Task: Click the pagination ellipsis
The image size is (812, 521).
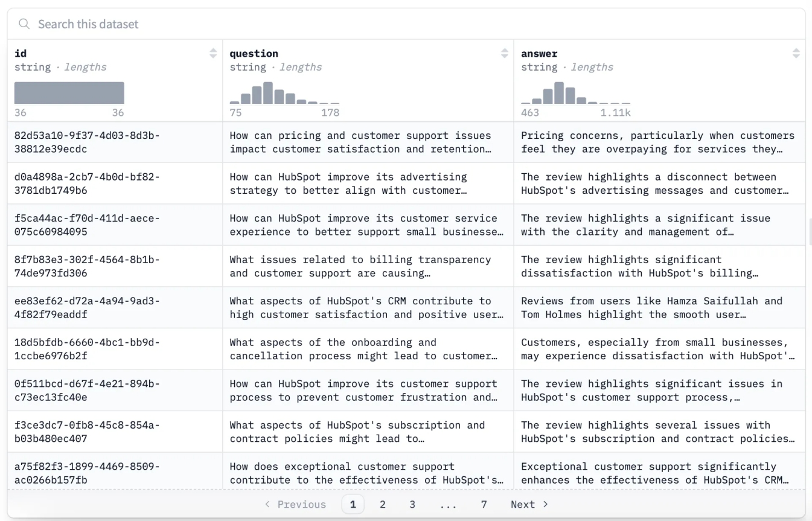Action: coord(448,504)
